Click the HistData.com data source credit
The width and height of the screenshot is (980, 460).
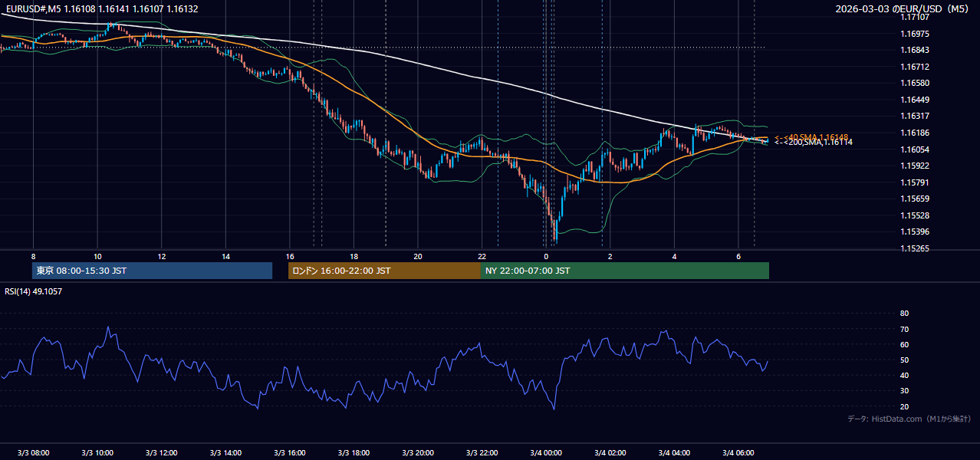[x=909, y=419]
